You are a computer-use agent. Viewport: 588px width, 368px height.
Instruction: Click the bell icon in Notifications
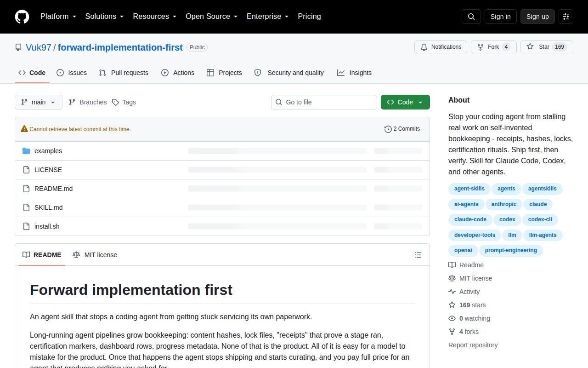pos(424,47)
